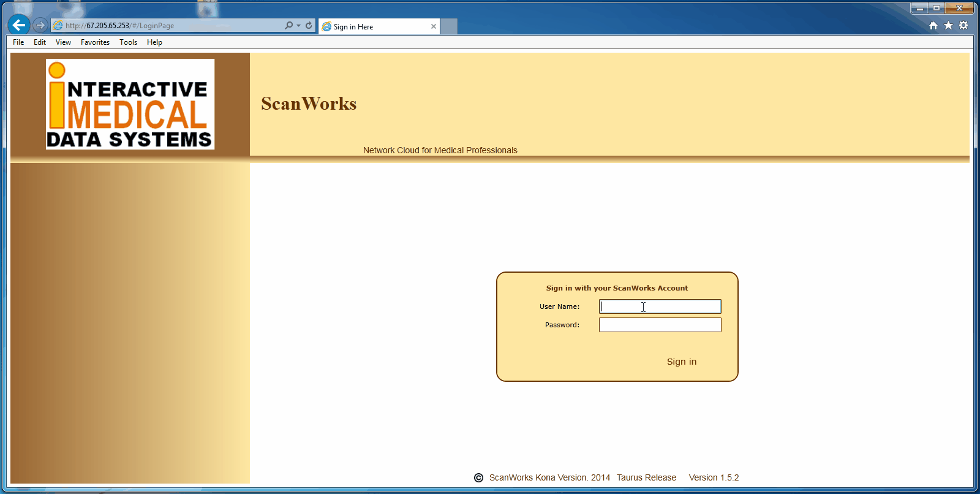Click the Interactive Medical Data Systems logo
The image size is (980, 494).
[130, 104]
